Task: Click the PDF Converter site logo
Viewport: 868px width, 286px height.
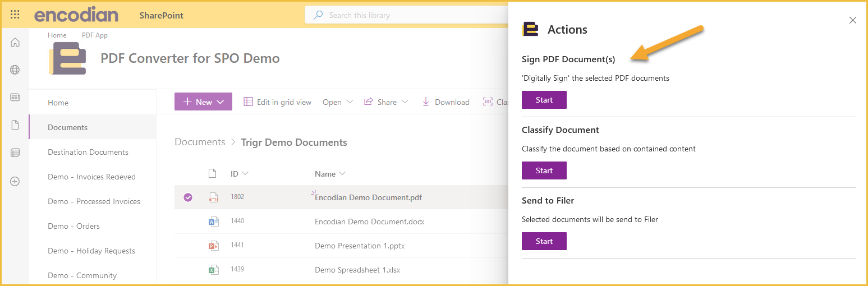Action: pos(67,58)
